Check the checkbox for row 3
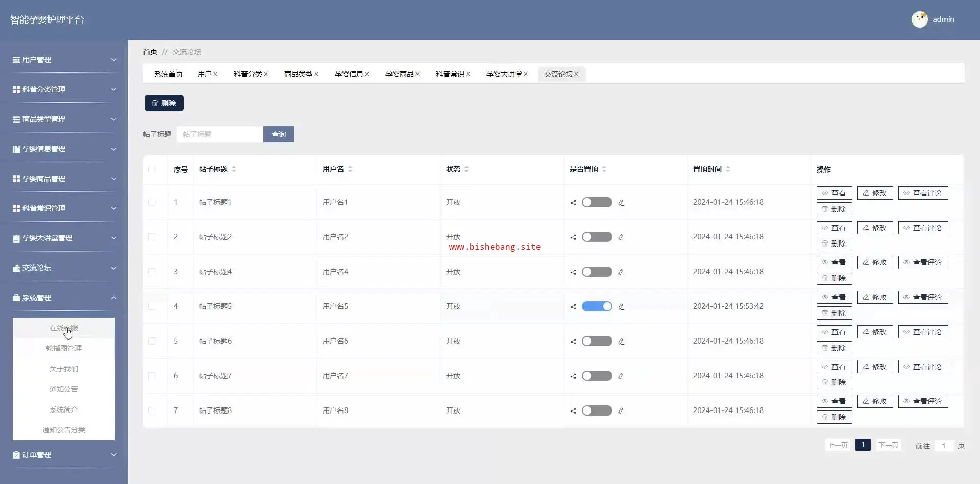Viewport: 980px width, 484px height. coord(152,272)
